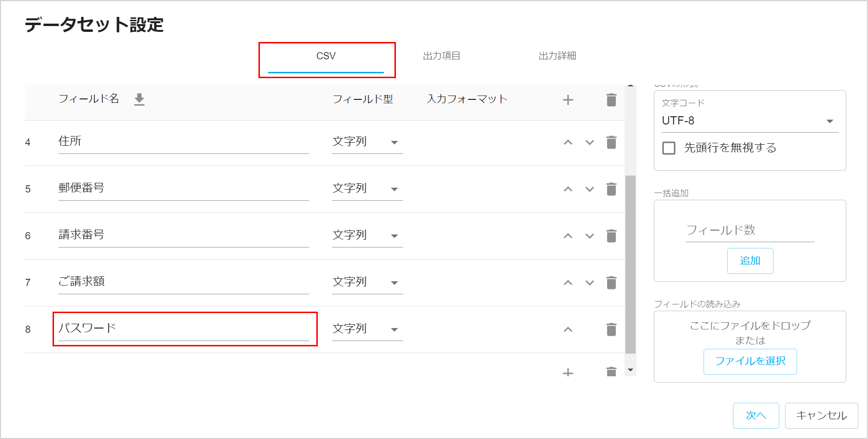The image size is (868, 439).
Task: Click the trash icon in the header row
Action: (x=611, y=100)
